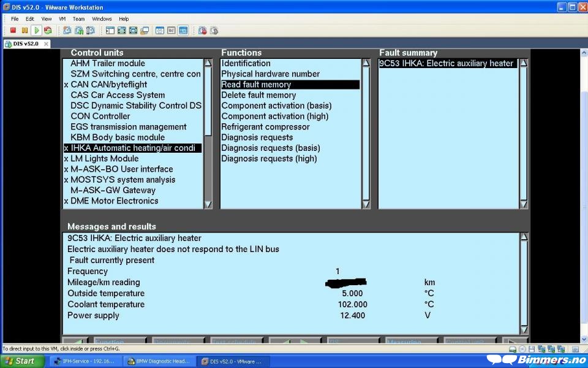Select DME Motor Electronics control unit
Image resolution: width=588 pixels, height=368 pixels.
(x=114, y=201)
